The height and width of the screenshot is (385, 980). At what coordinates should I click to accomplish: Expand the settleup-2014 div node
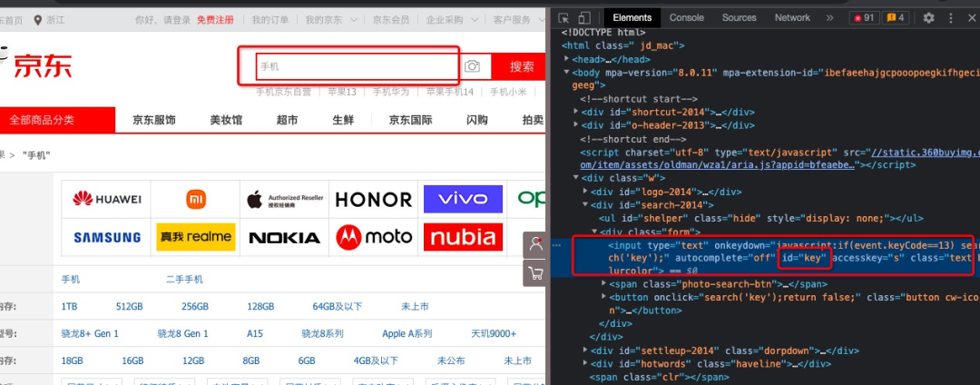(x=585, y=350)
